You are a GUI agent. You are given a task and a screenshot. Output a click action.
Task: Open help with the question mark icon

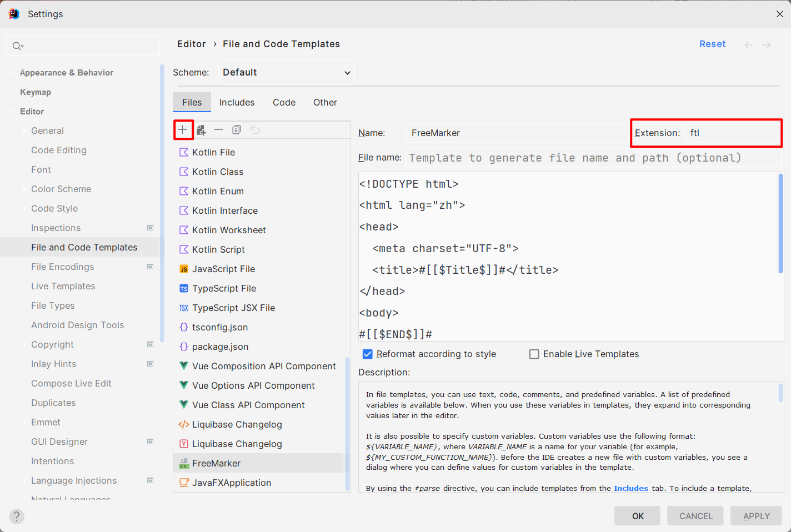point(17,516)
